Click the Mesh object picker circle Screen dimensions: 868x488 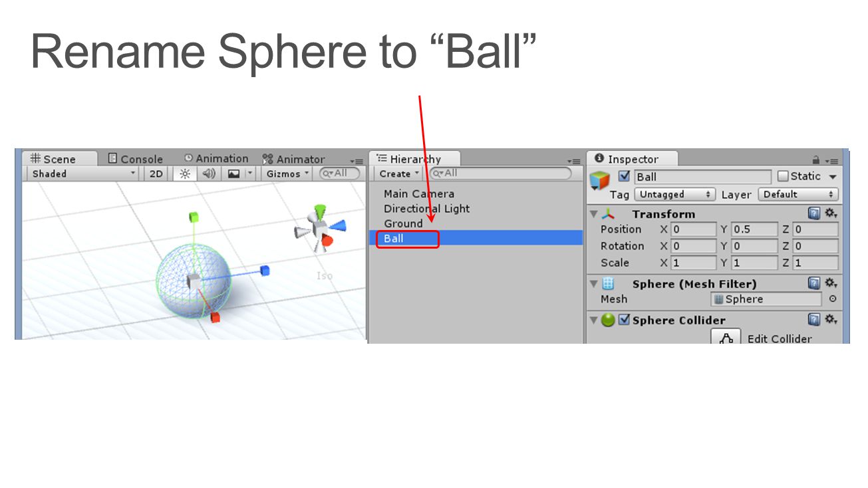[832, 299]
